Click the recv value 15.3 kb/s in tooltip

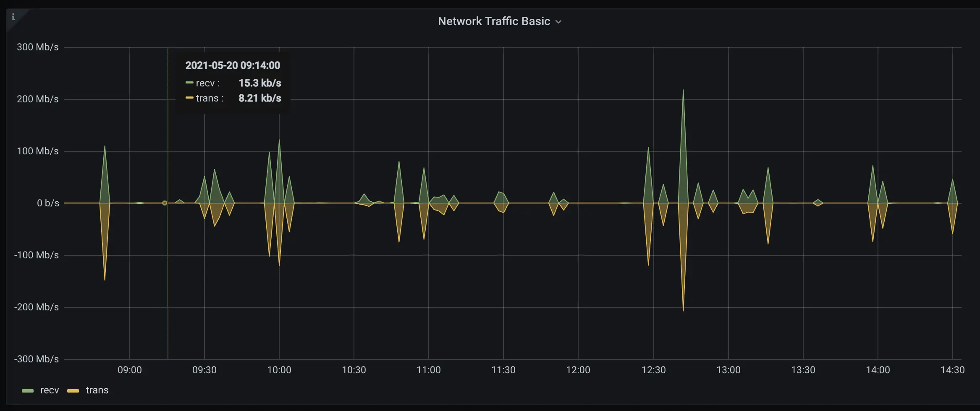coord(260,83)
